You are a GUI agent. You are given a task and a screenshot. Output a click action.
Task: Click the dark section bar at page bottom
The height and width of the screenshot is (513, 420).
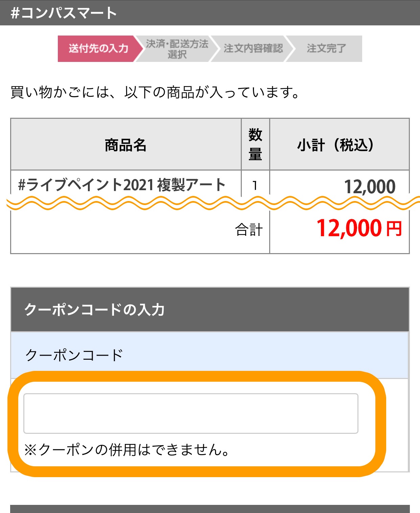tap(210, 509)
